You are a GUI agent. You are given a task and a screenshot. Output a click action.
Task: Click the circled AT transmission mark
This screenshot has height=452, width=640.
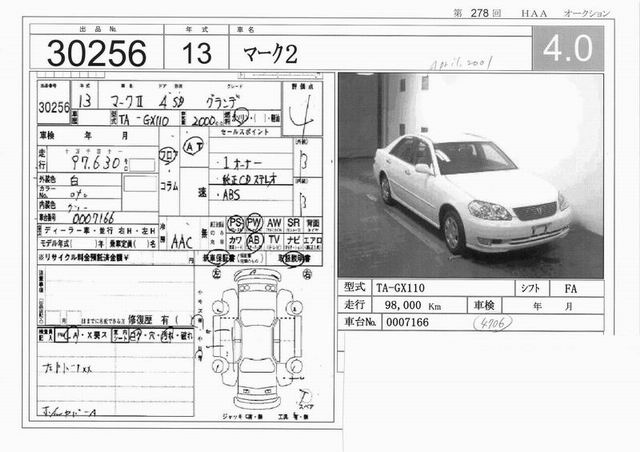click(x=194, y=147)
